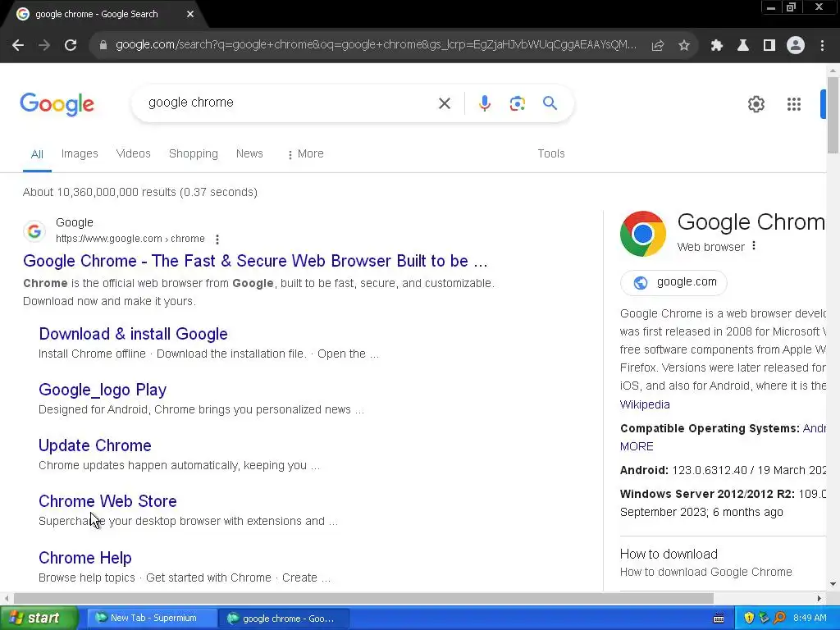The width and height of the screenshot is (840, 630).
Task: Open the profile avatar menu
Action: point(796,46)
